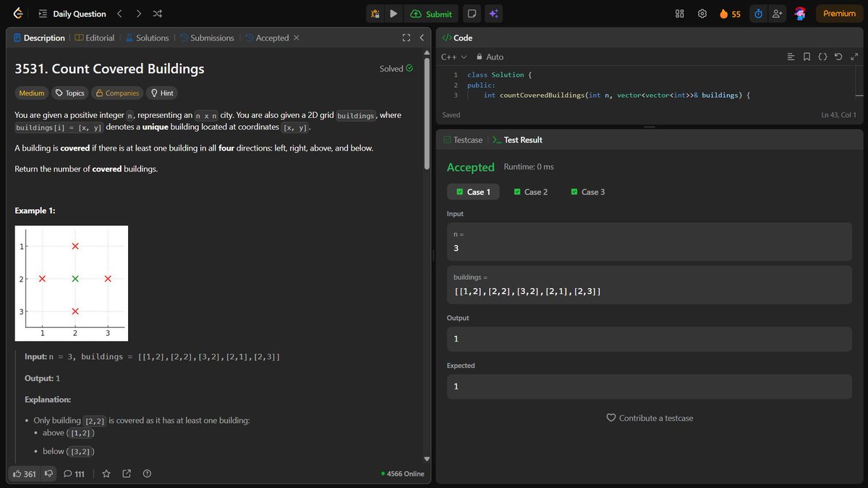Like the problem, 361 thumbs up
The image size is (868, 488).
[x=25, y=474]
